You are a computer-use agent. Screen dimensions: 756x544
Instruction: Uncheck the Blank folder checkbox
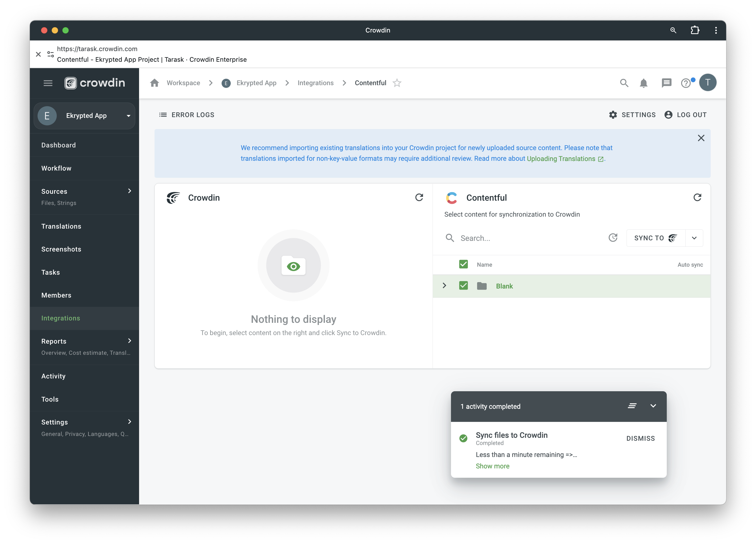(463, 286)
